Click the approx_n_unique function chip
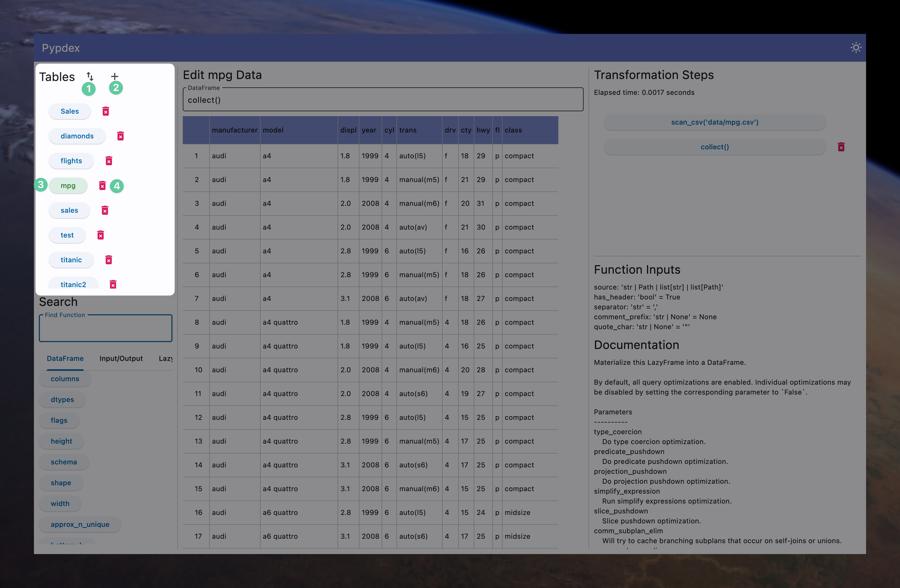This screenshot has height=588, width=900. tap(80, 524)
